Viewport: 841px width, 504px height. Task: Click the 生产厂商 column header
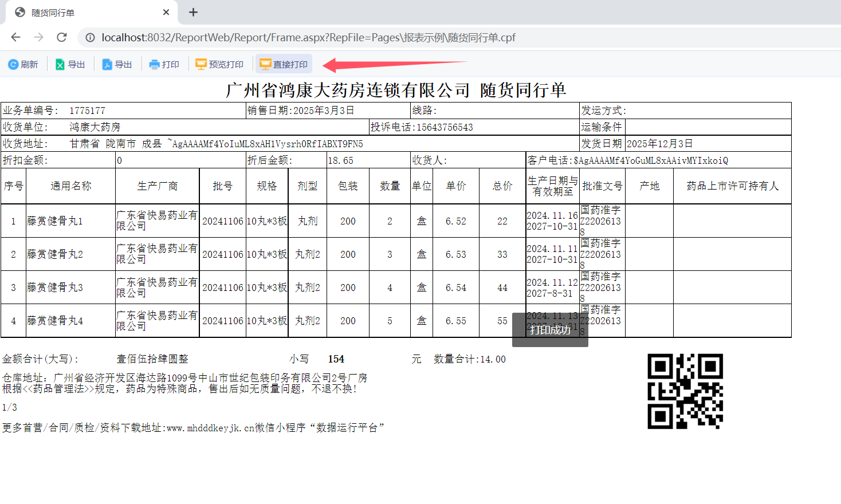point(158,186)
